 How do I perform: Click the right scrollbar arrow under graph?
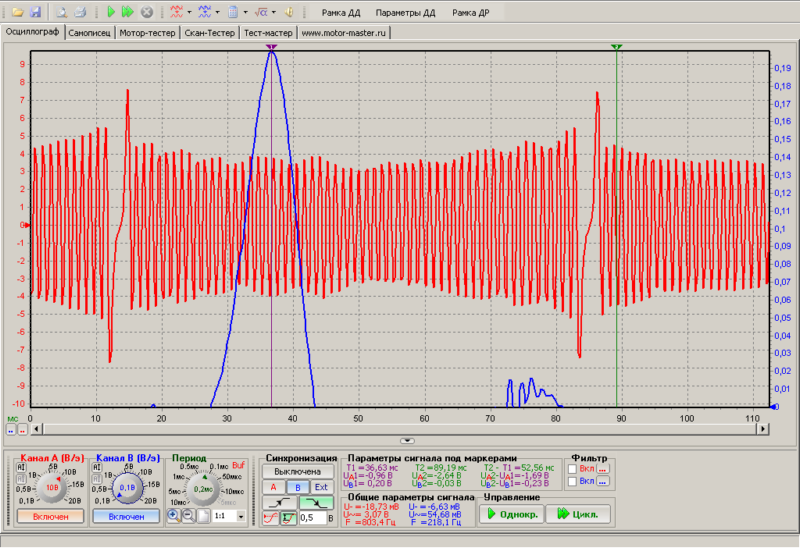(x=763, y=429)
